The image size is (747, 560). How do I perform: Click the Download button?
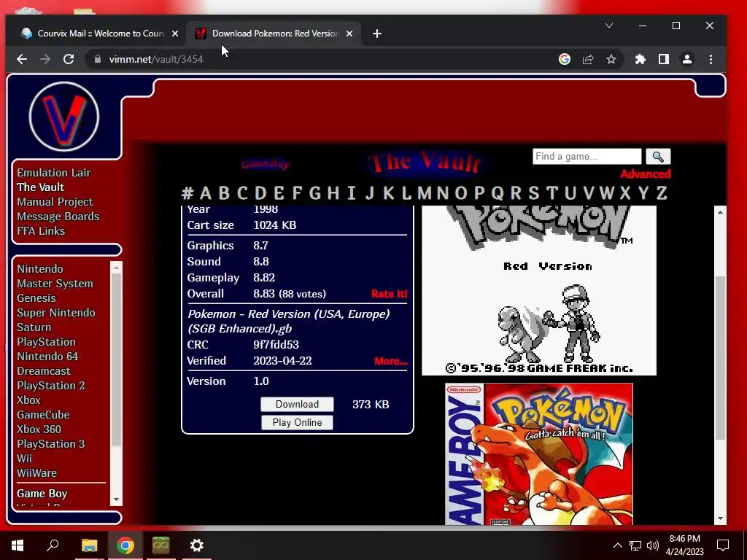pos(298,404)
